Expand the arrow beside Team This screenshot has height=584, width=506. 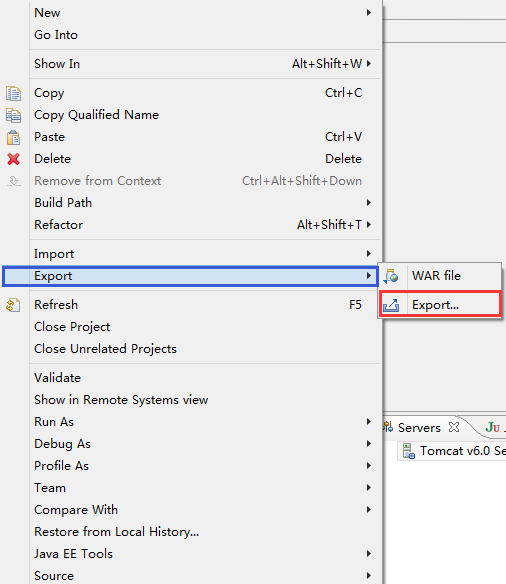pyautogui.click(x=369, y=488)
